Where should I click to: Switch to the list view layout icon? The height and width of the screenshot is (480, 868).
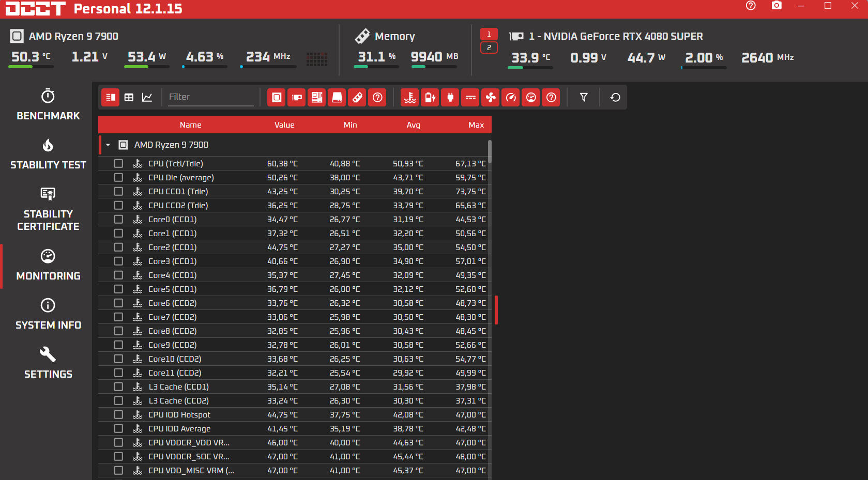(110, 97)
